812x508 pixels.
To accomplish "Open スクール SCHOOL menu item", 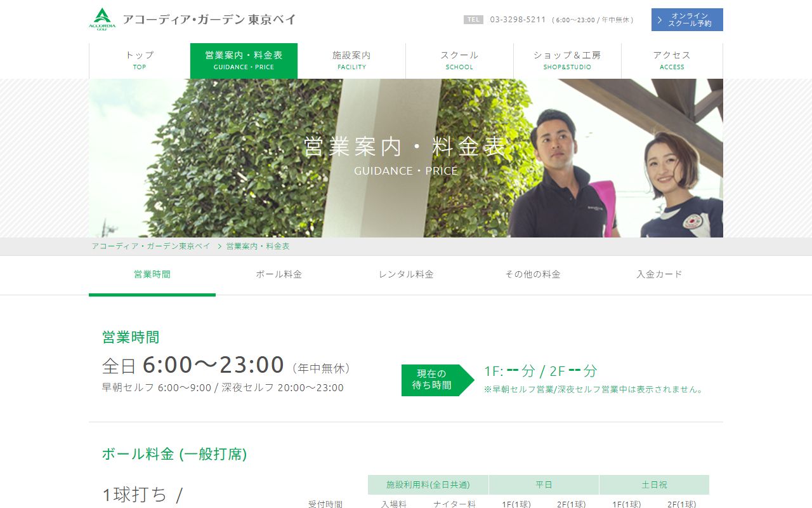I will 459,61.
